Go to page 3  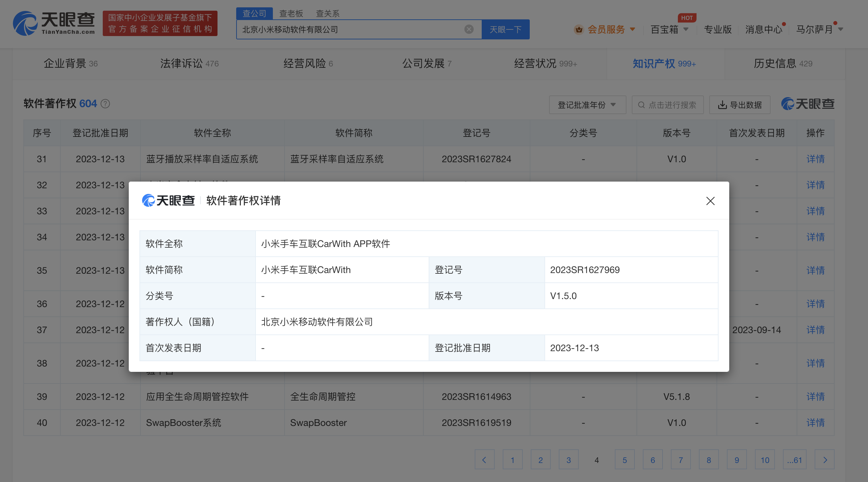pos(568,460)
